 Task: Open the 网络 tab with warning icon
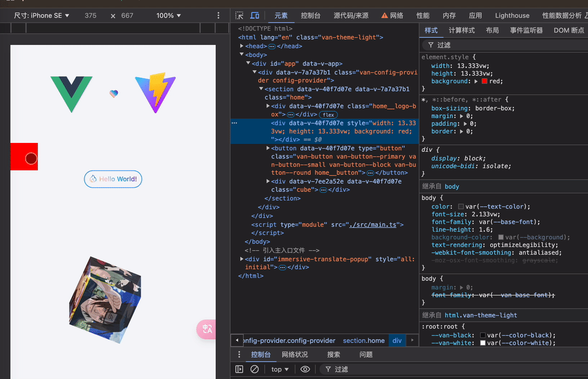click(392, 15)
